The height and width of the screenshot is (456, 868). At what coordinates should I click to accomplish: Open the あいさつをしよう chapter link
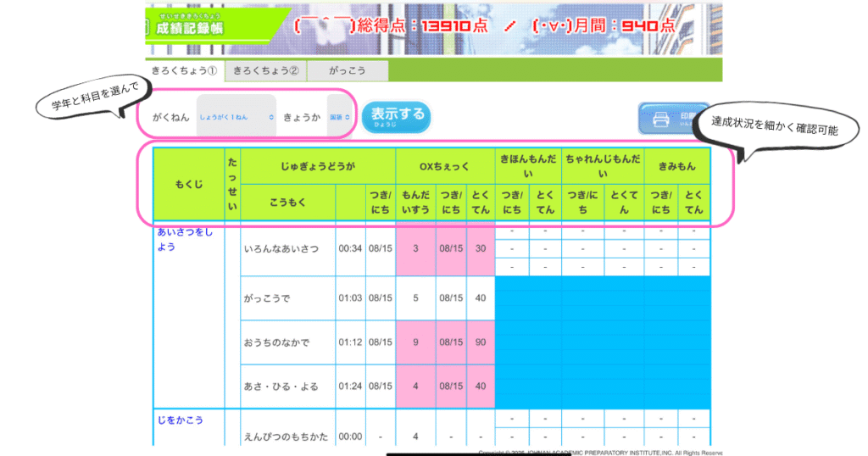(181, 238)
